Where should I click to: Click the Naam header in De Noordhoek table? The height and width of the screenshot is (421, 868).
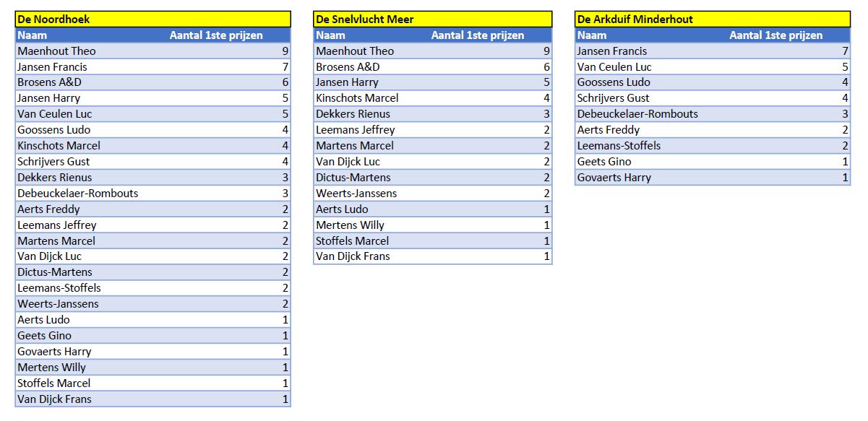click(x=32, y=35)
